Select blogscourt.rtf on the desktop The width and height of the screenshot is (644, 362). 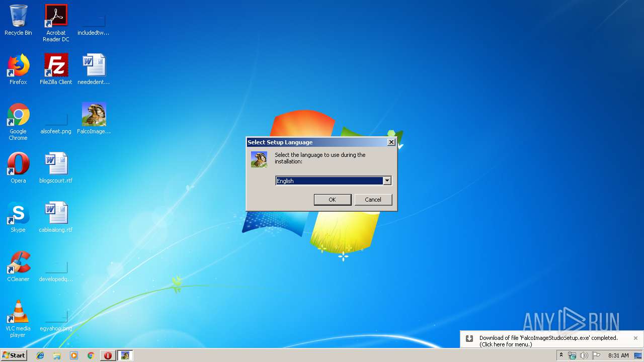pyautogui.click(x=56, y=168)
